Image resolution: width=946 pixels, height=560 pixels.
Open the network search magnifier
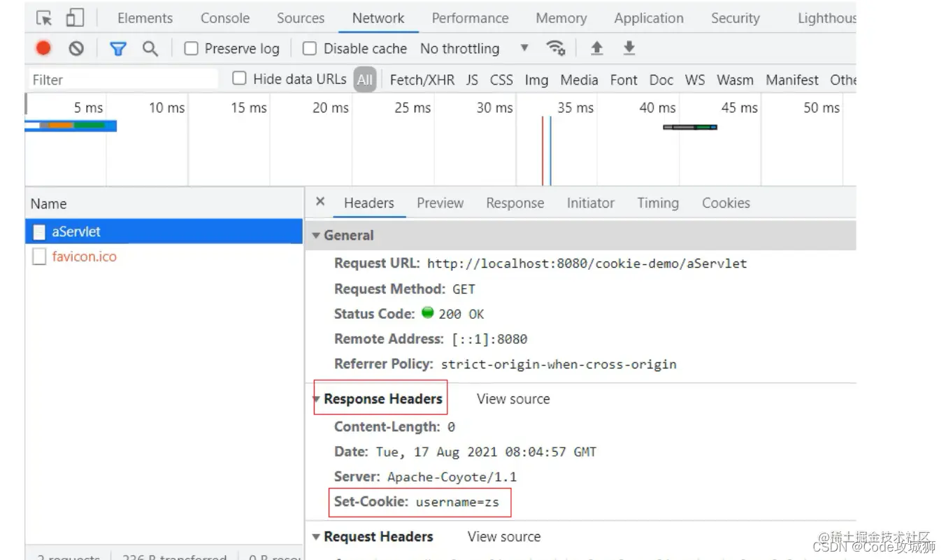150,48
